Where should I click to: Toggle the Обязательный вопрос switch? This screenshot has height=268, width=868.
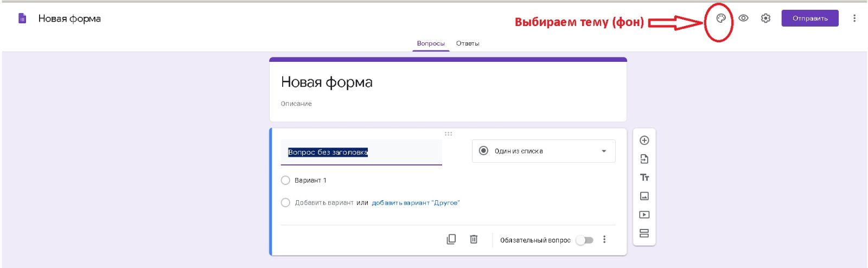tap(585, 240)
